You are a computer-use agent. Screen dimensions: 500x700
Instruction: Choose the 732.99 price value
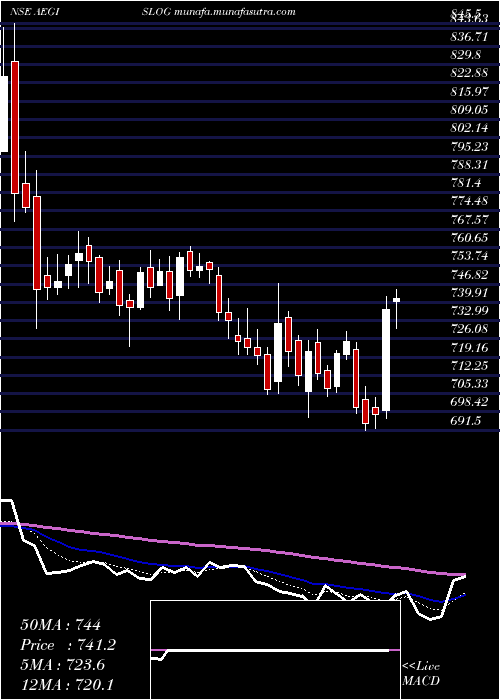(469, 311)
